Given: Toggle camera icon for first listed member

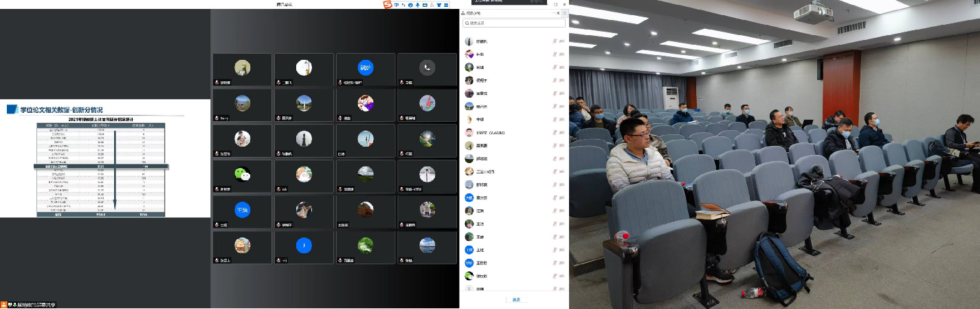Looking at the screenshot, I should pyautogui.click(x=562, y=41).
